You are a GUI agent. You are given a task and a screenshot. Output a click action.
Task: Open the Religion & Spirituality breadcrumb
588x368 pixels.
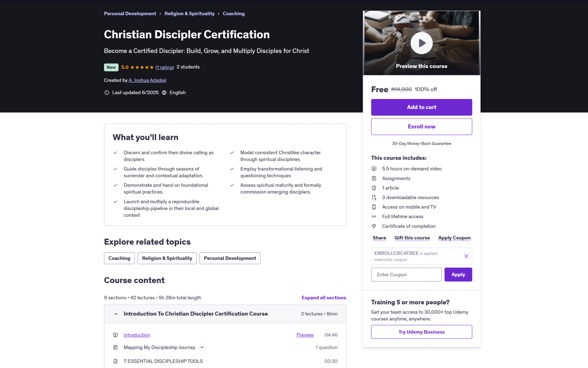[x=189, y=14]
